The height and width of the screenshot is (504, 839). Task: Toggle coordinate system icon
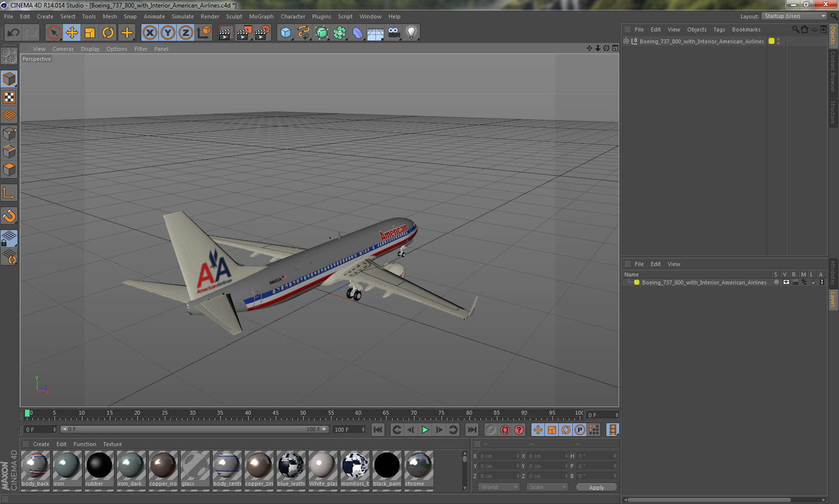click(204, 33)
